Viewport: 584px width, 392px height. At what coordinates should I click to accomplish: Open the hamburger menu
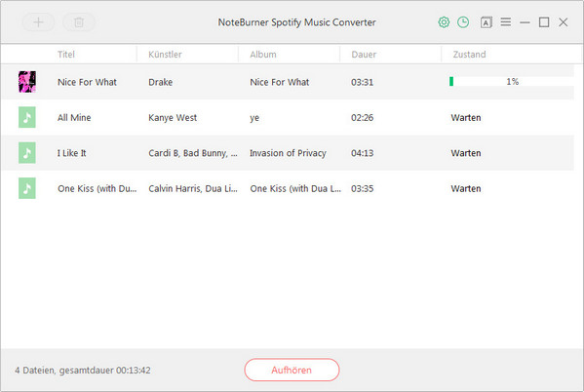point(505,22)
